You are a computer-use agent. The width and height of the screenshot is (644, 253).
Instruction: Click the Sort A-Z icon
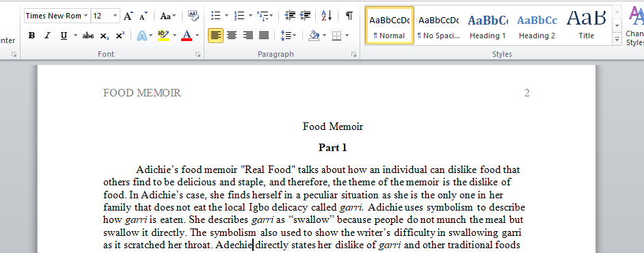(x=327, y=16)
